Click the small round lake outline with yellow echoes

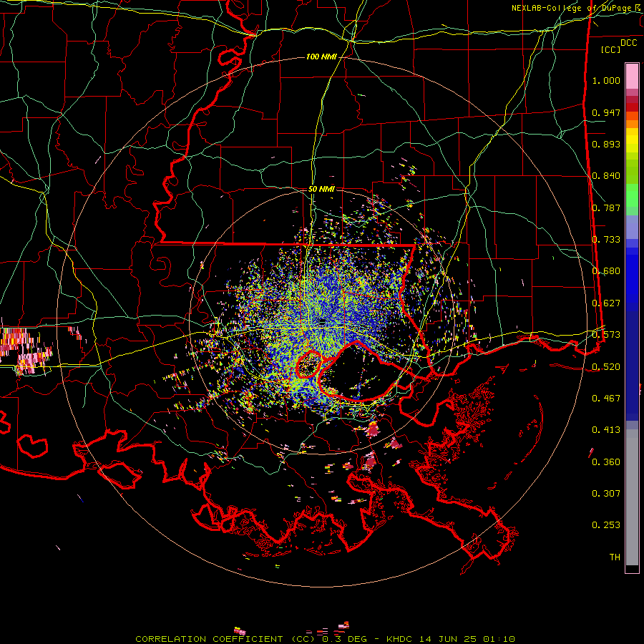(x=309, y=364)
